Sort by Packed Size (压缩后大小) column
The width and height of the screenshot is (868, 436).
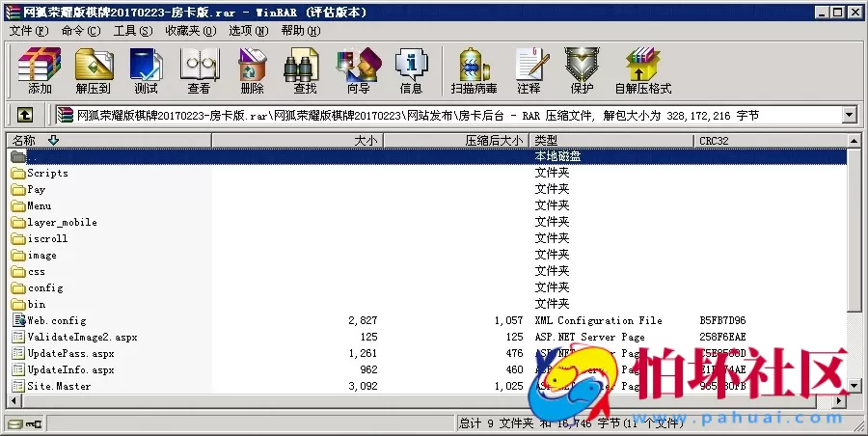[456, 141]
